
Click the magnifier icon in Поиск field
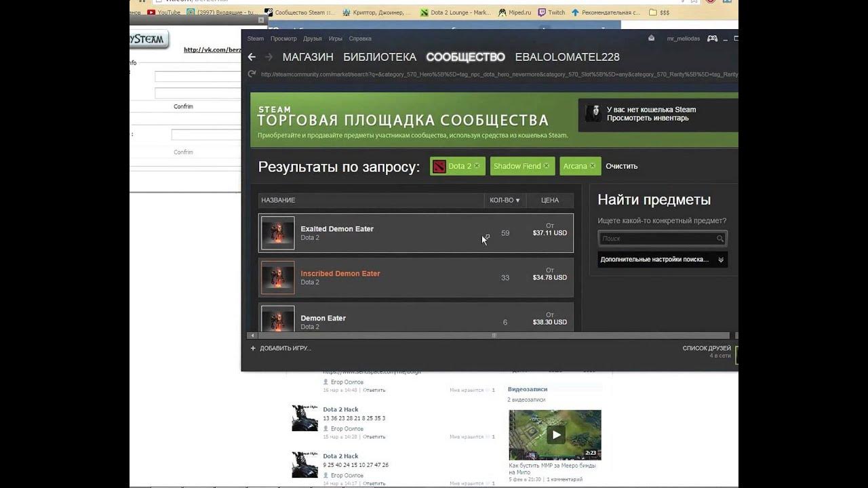720,239
